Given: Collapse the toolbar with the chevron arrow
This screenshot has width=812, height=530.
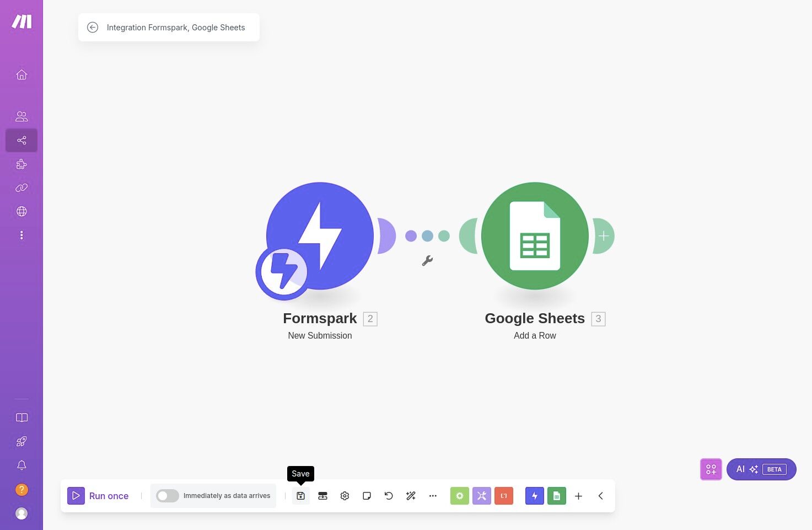Looking at the screenshot, I should [600, 496].
